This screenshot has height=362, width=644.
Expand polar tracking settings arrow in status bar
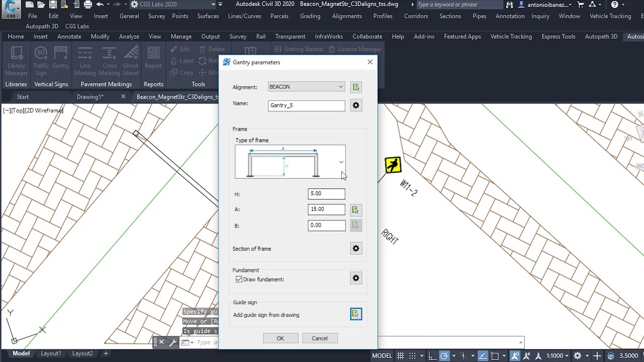click(x=454, y=356)
